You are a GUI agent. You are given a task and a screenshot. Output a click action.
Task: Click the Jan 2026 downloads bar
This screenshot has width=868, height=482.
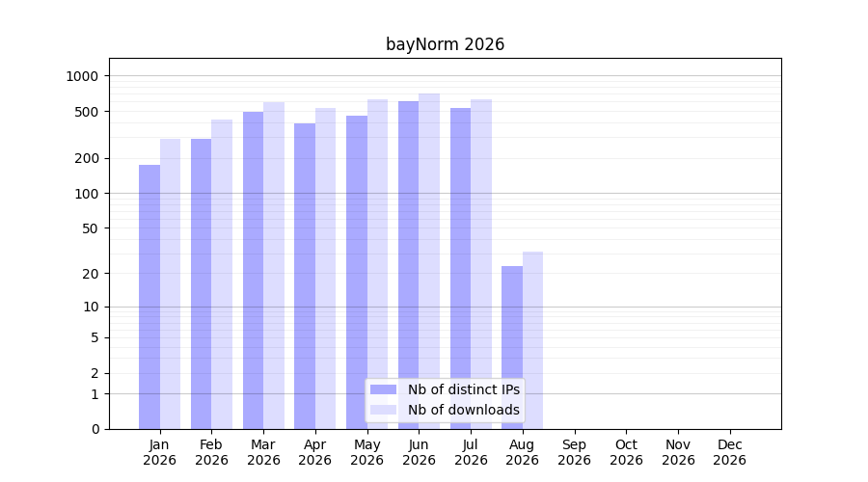tap(170, 283)
